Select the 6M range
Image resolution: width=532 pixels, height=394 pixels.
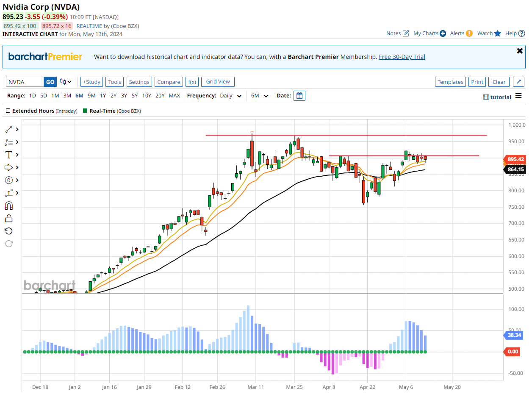[x=79, y=96]
